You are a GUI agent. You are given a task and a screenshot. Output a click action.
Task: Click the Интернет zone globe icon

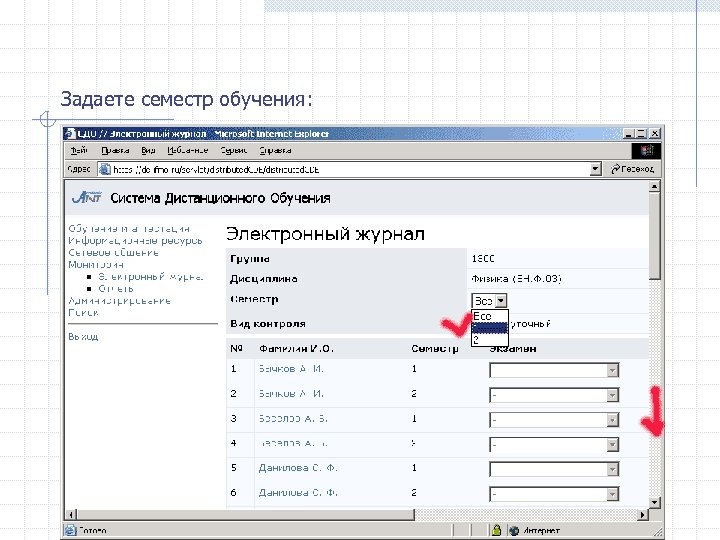[x=514, y=530]
